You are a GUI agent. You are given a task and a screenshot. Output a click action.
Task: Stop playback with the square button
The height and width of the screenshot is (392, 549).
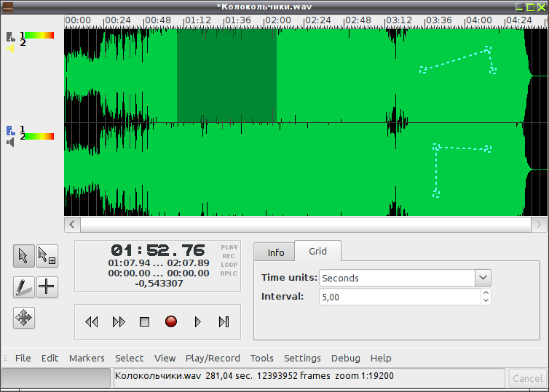click(145, 321)
